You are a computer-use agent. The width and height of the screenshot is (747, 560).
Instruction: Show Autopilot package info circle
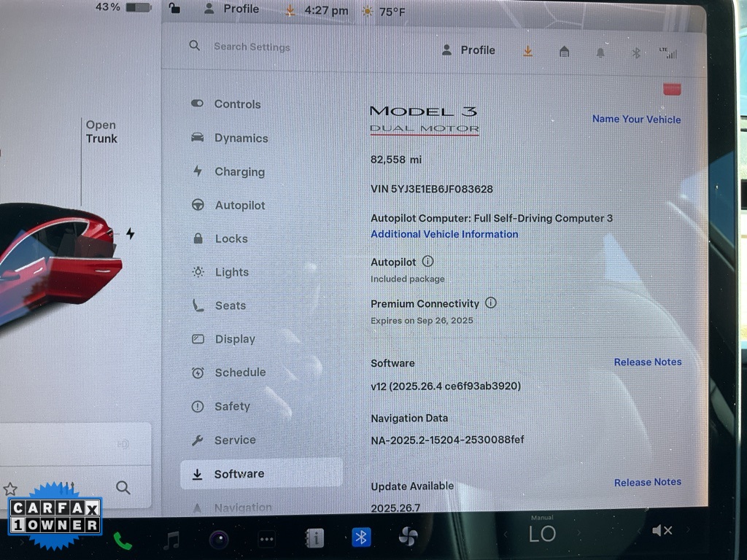click(x=427, y=261)
